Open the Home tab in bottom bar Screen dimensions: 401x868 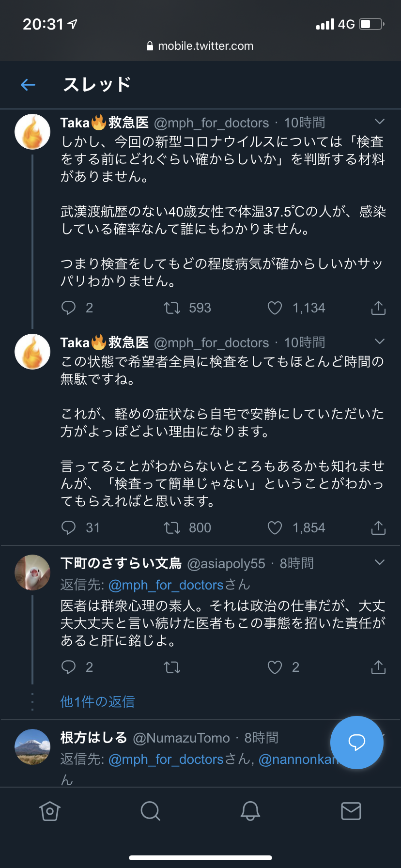pos(50,811)
